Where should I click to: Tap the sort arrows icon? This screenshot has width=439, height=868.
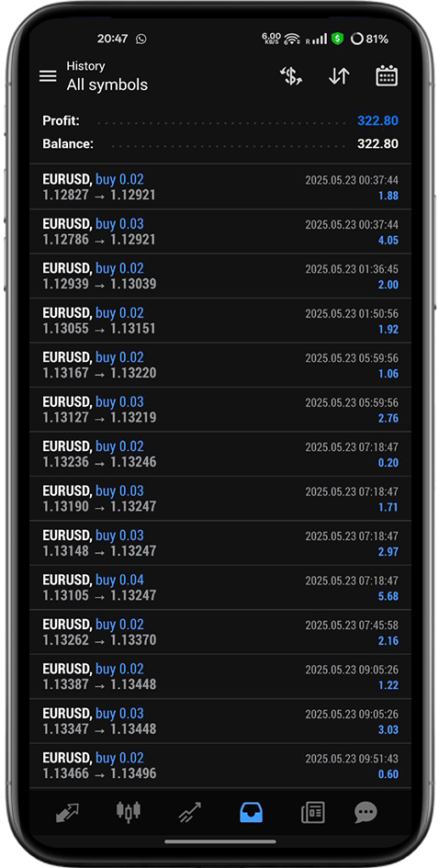coord(339,76)
